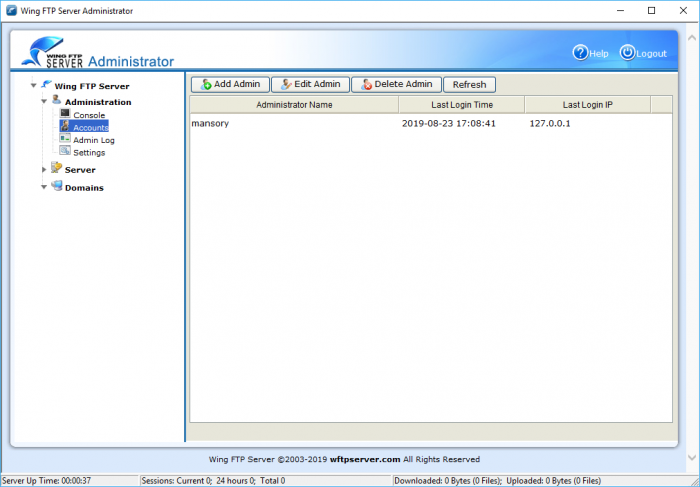Click the Administration person icon in tree
Viewport: 700px width, 487px height.
coord(57,100)
